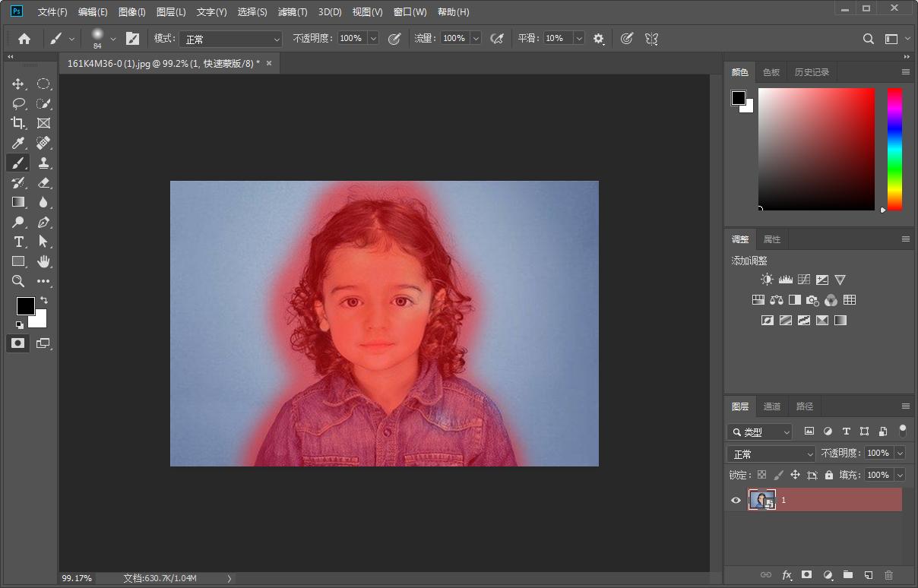This screenshot has height=588, width=918.
Task: Toggle Quick Mask mode button
Action: pyautogui.click(x=18, y=343)
